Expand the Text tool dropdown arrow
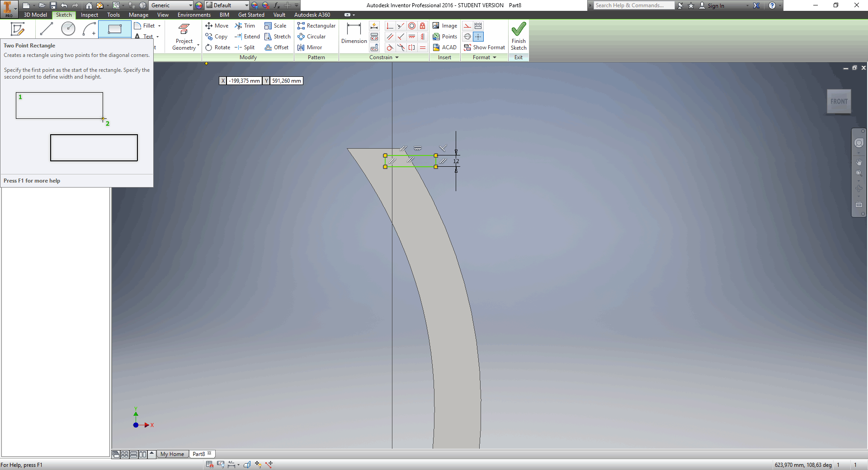This screenshot has width=868, height=470. pyautogui.click(x=157, y=37)
